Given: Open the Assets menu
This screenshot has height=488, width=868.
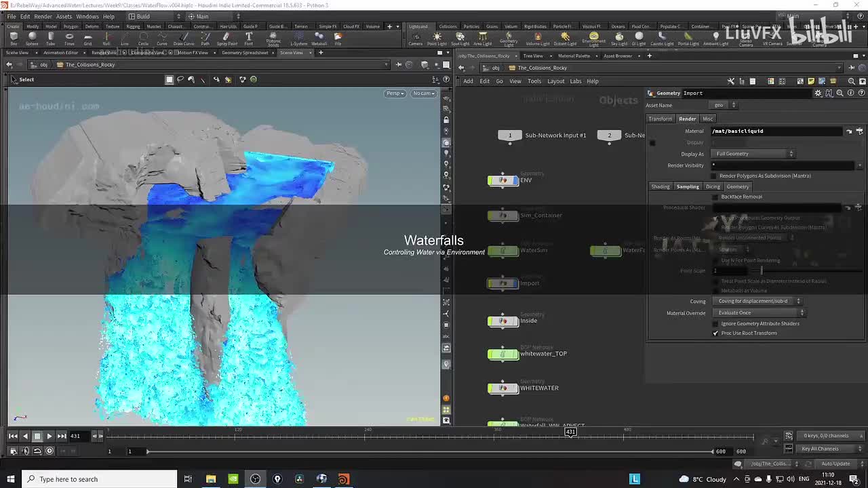Looking at the screenshot, I should [64, 16].
